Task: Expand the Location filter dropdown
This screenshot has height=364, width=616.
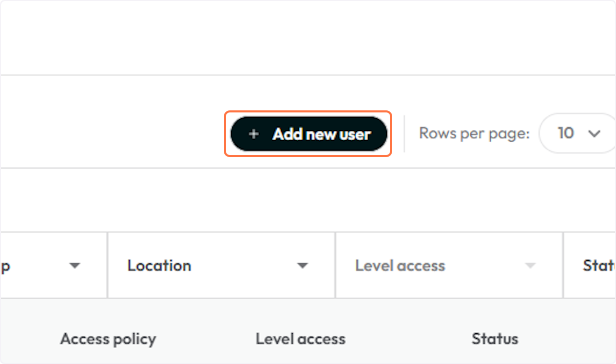Action: [221, 265]
